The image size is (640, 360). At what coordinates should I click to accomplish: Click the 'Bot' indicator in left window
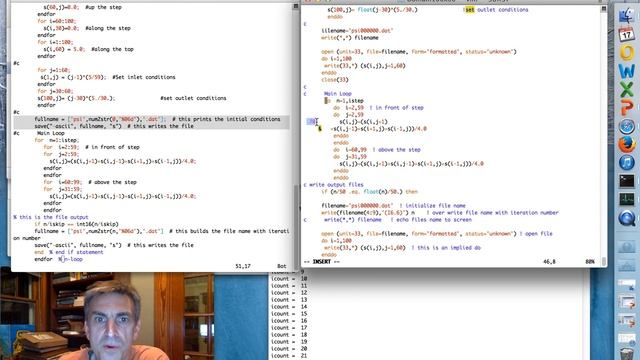[x=282, y=266]
